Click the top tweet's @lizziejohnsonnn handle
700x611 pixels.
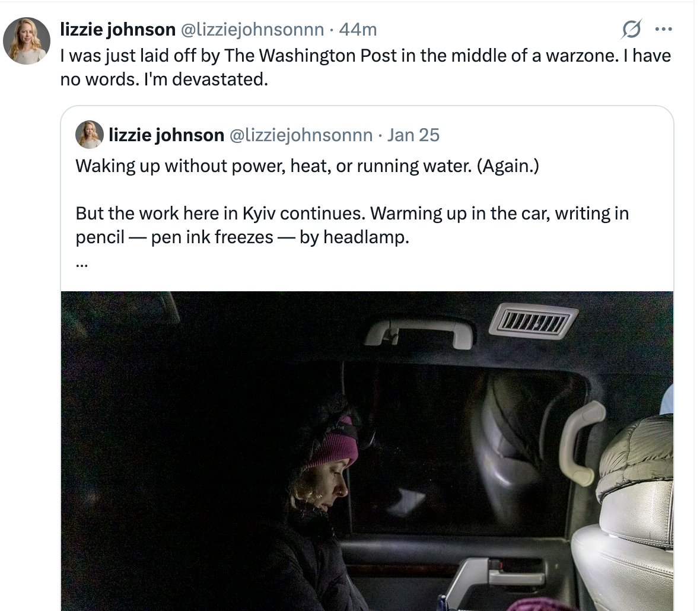(x=252, y=28)
